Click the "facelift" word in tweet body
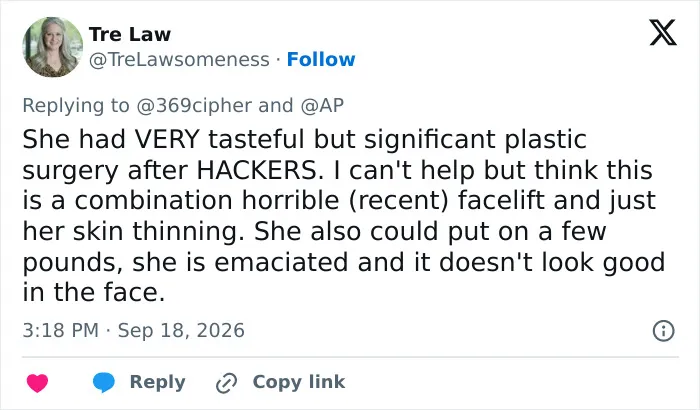The height and width of the screenshot is (410, 700). (501, 201)
